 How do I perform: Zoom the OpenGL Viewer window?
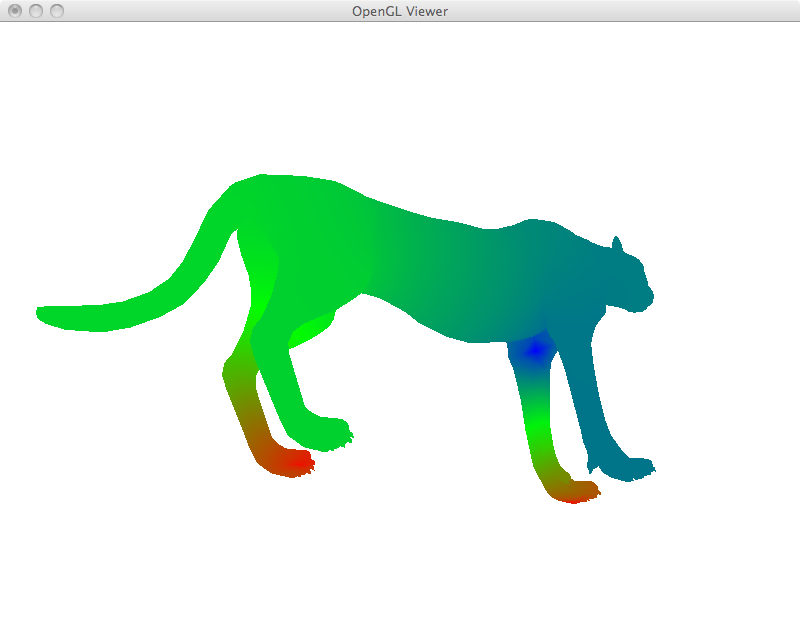tap(57, 11)
